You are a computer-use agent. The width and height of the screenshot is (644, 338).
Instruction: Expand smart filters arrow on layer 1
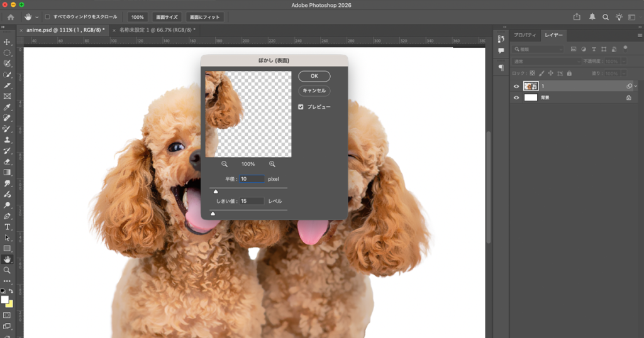(636, 86)
